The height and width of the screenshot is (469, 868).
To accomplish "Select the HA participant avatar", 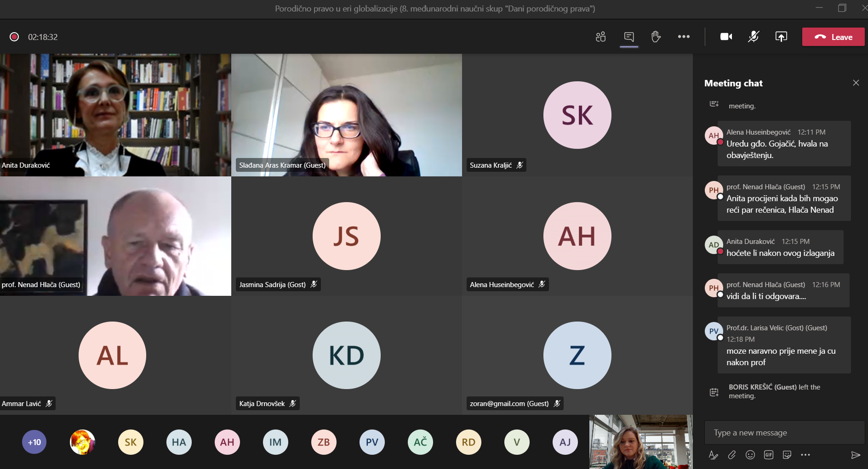I will pyautogui.click(x=179, y=442).
